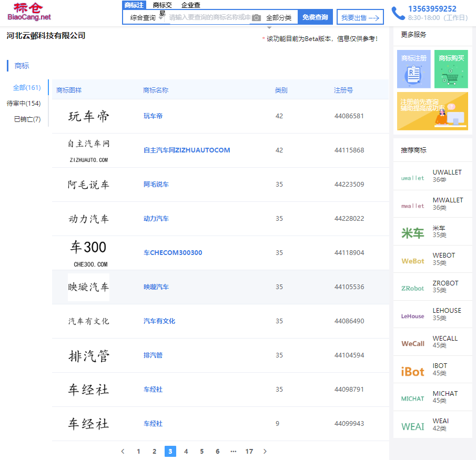476x460 pixels.
Task: Click the phone handset icon
Action: pyautogui.click(x=398, y=13)
